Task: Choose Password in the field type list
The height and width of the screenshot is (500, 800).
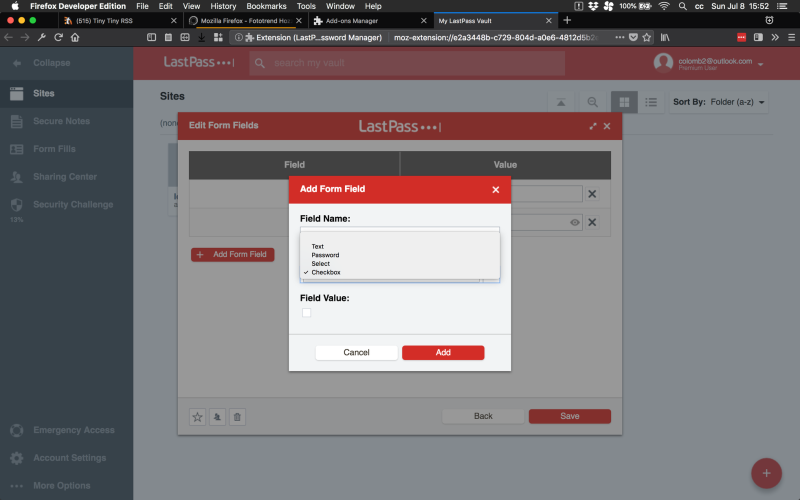Action: (325, 255)
